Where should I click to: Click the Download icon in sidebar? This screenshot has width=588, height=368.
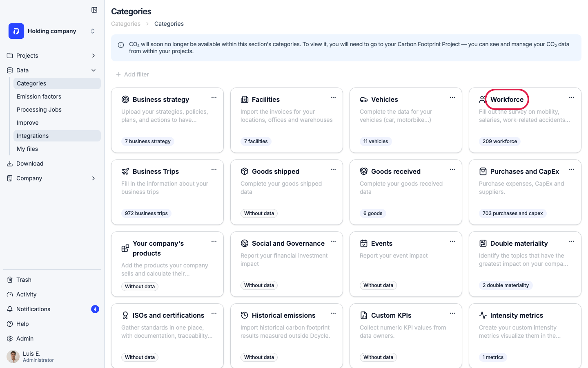click(10, 164)
